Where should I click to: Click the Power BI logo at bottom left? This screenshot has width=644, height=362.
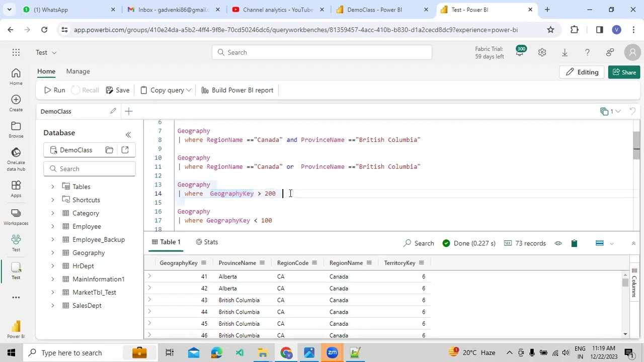(x=16, y=329)
